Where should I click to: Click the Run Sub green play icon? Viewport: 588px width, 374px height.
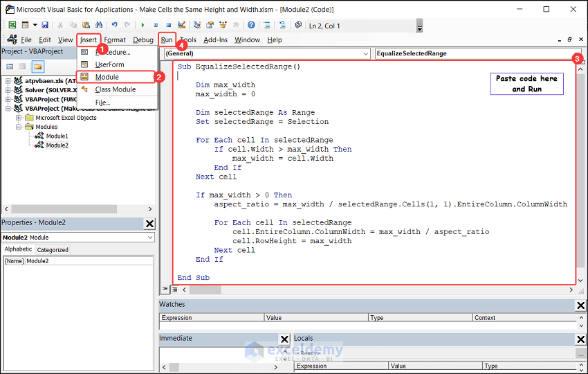point(143,26)
